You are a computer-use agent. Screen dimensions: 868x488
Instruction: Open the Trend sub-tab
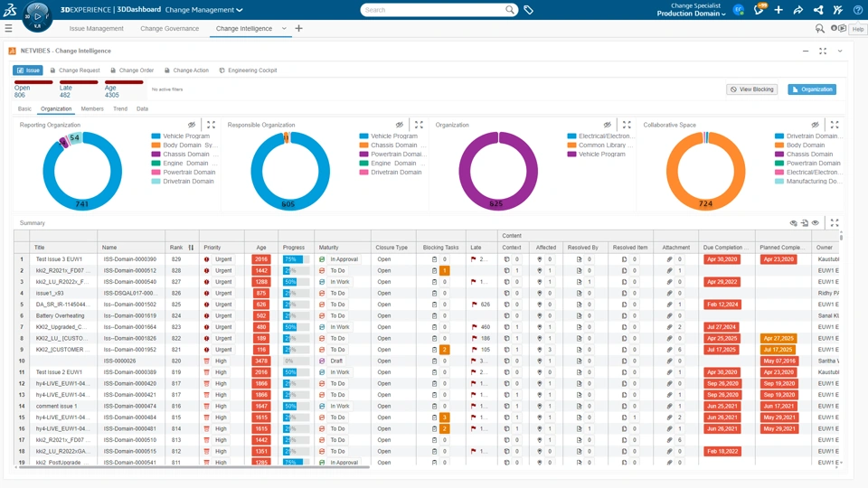pyautogui.click(x=120, y=108)
